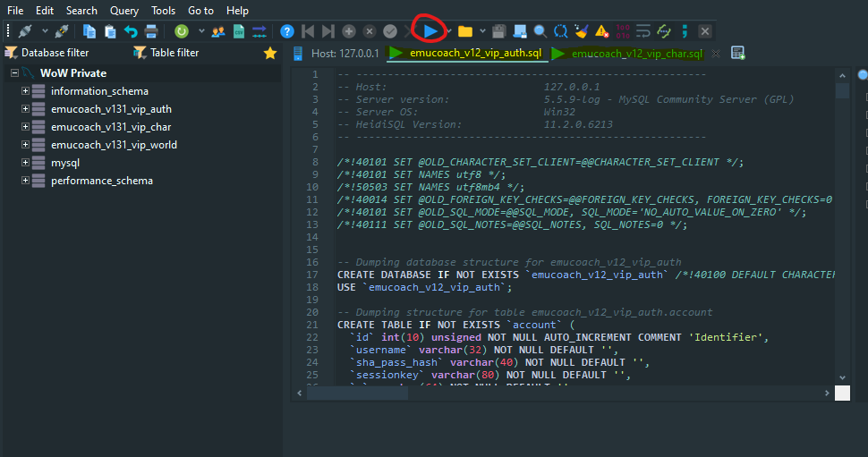Click the Export as CSV icon
This screenshot has width=868, height=457.
pos(239,31)
